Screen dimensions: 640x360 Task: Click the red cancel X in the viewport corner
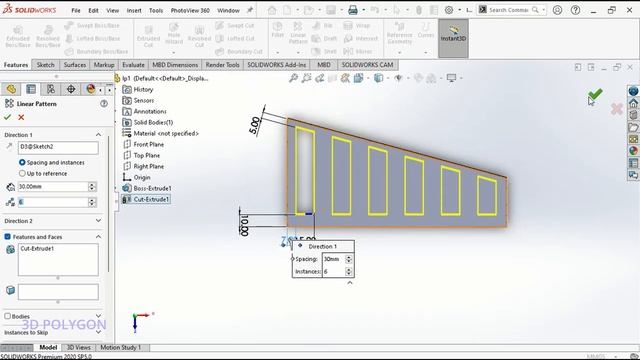pyautogui.click(x=617, y=109)
